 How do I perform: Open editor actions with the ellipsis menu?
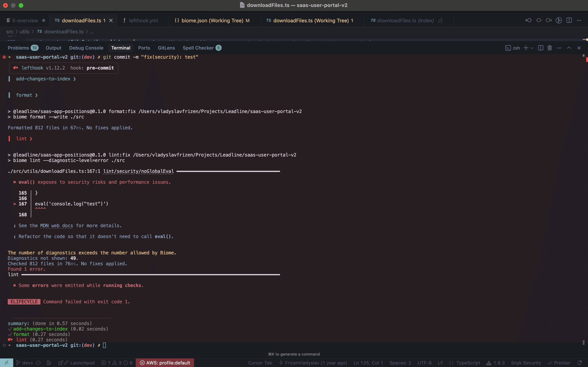579,20
